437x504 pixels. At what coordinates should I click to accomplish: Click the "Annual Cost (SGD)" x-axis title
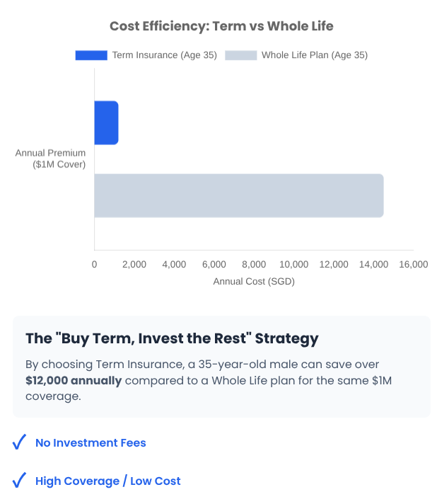coord(254,281)
